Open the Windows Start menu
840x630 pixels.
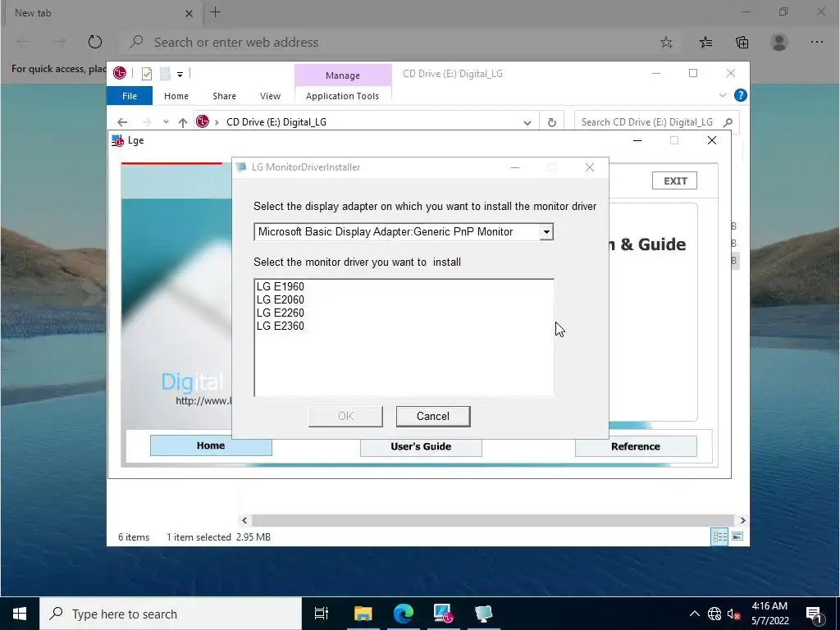20,614
